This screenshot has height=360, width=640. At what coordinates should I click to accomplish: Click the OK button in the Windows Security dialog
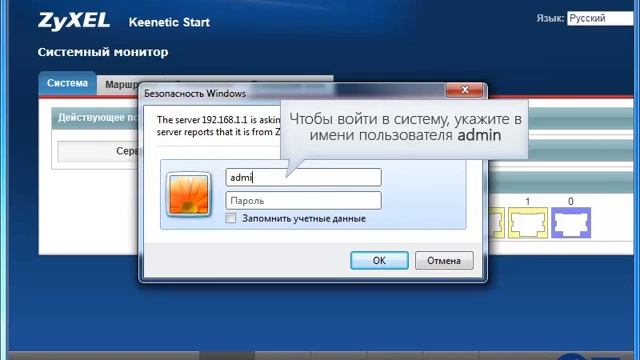379,260
